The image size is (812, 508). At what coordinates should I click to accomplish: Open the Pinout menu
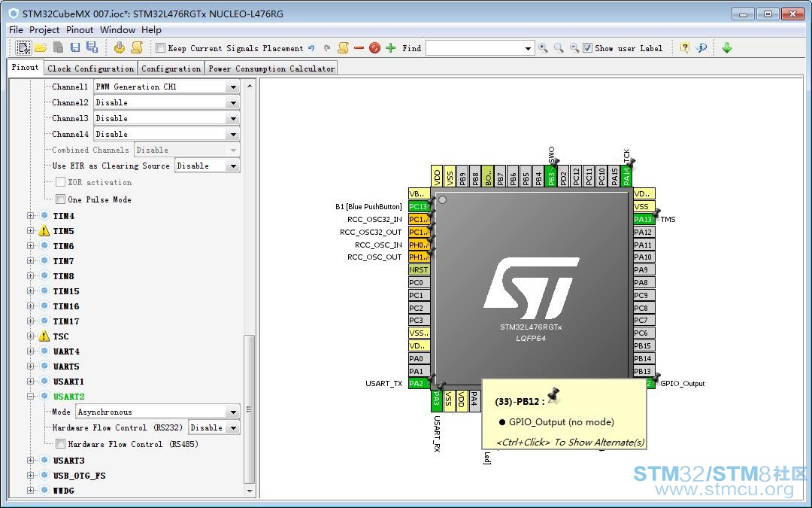pos(80,29)
